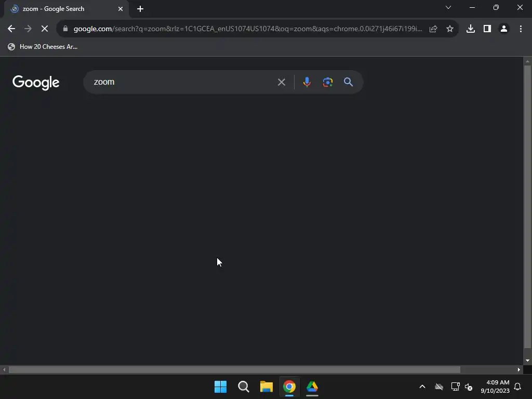Share this page from the address bar

tap(433, 29)
